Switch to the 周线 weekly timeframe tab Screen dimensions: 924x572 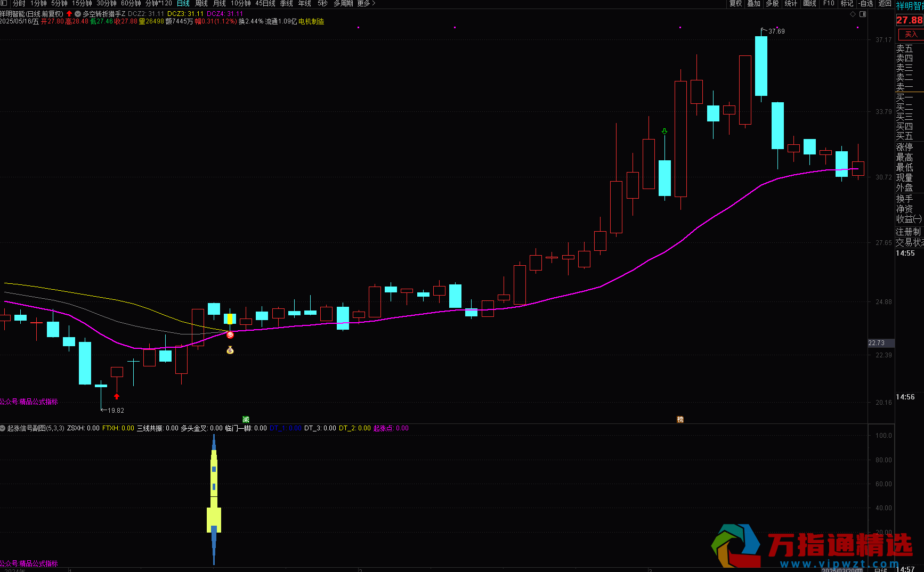click(201, 4)
